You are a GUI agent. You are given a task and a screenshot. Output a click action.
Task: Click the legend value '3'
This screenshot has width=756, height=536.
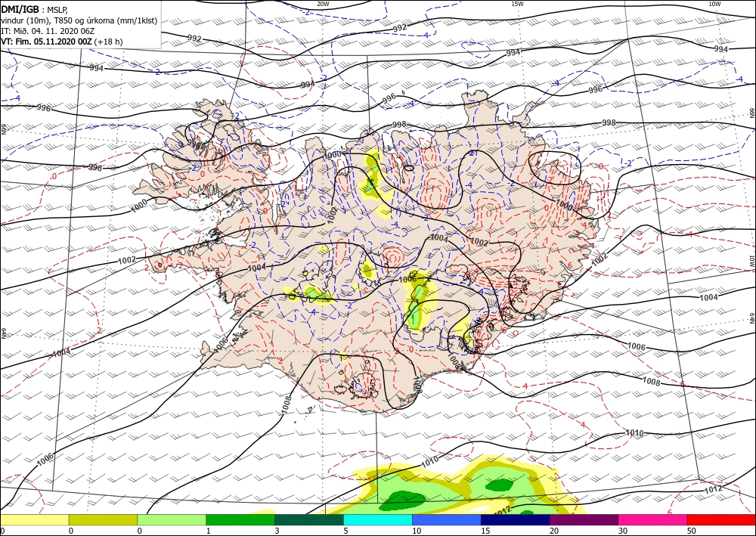(x=277, y=531)
